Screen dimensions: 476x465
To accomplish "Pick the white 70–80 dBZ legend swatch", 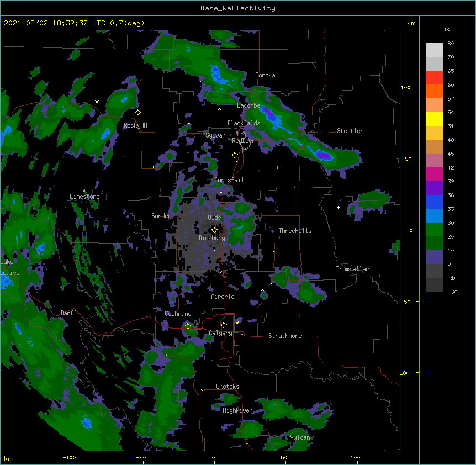I will click(x=434, y=50).
